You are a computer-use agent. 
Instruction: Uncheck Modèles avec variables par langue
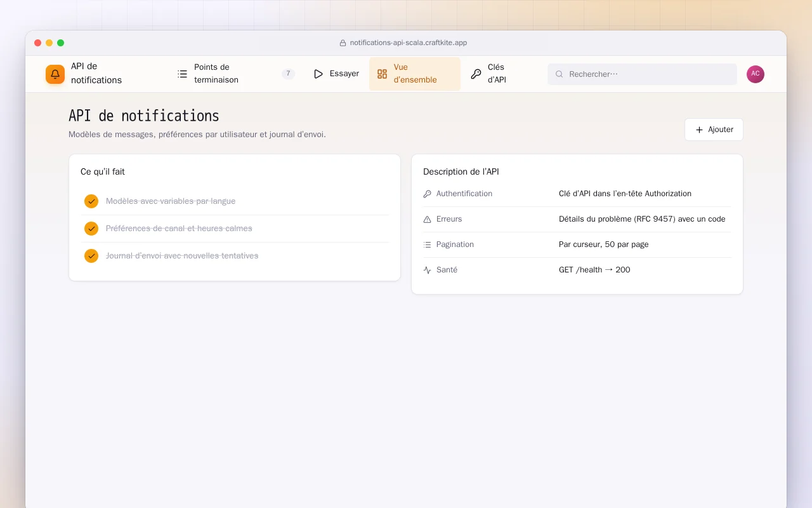tap(91, 201)
